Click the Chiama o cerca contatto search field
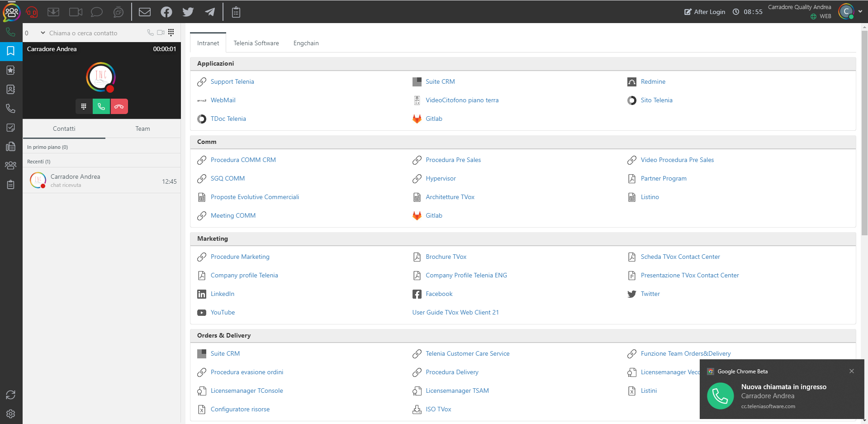868x424 pixels. point(95,33)
